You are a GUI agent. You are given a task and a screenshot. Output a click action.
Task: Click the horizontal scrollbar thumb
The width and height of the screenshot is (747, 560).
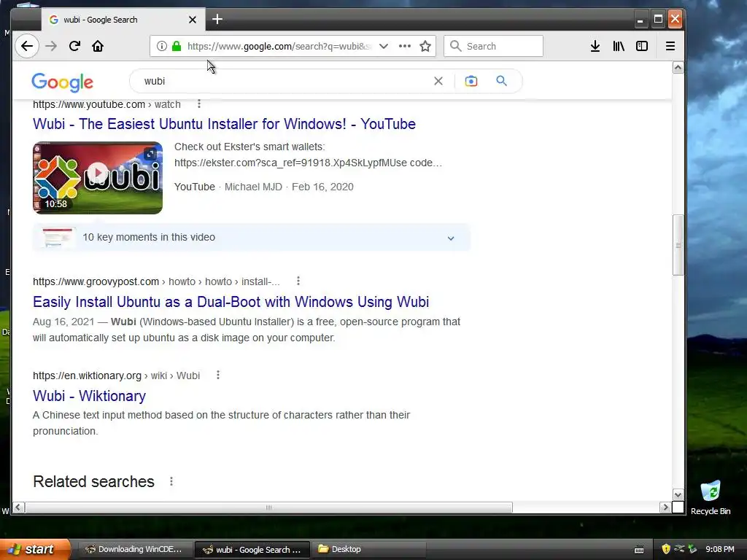[268, 507]
